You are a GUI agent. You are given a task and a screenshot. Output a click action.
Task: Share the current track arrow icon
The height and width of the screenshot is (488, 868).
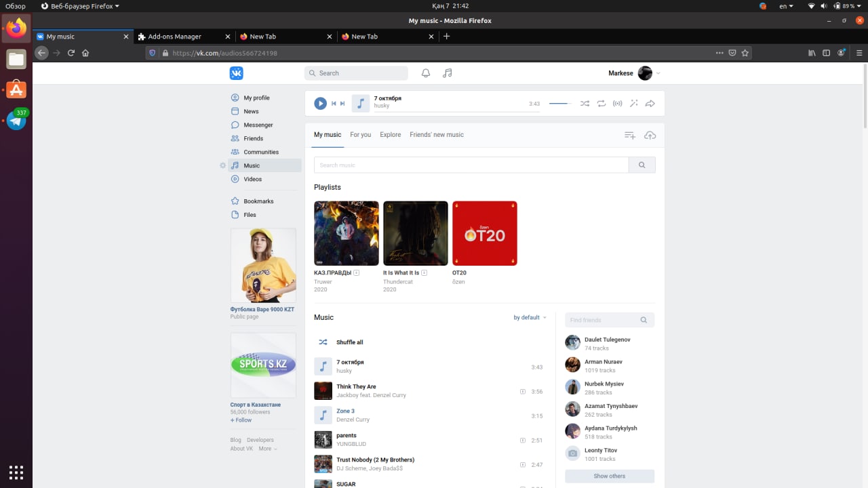650,104
